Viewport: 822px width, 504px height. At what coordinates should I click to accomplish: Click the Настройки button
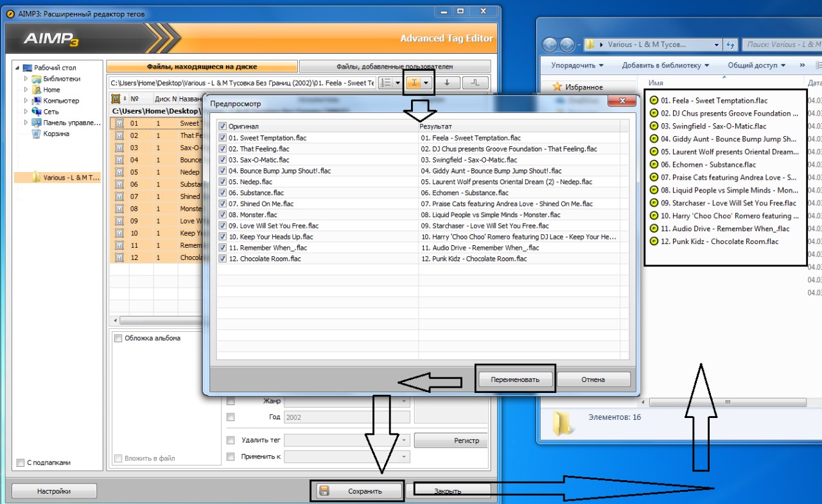tap(54, 491)
